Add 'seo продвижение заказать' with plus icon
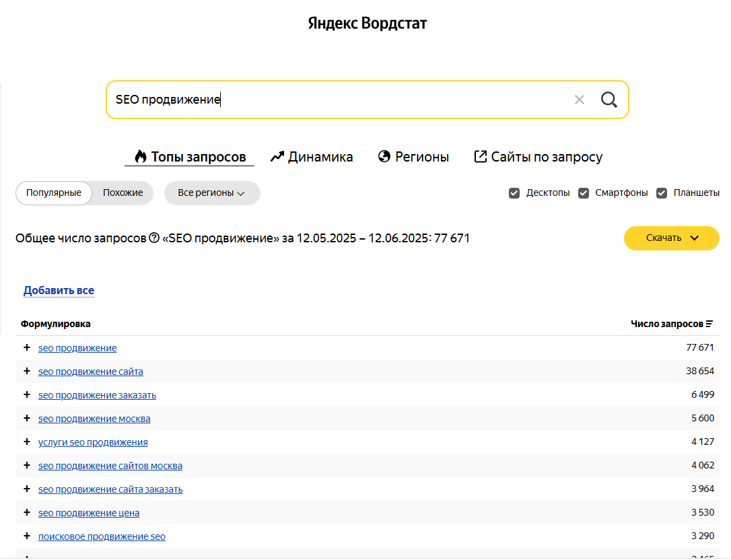 (26, 394)
